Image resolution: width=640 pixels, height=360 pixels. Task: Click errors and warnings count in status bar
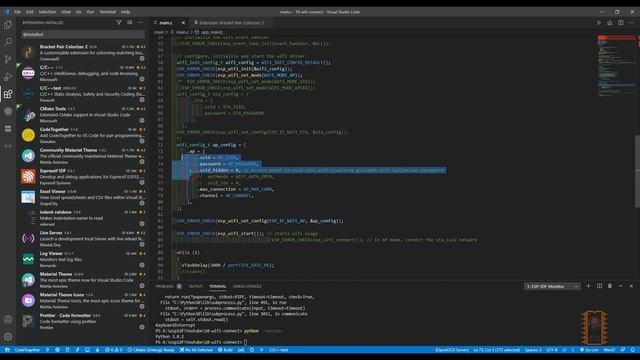click(113, 350)
